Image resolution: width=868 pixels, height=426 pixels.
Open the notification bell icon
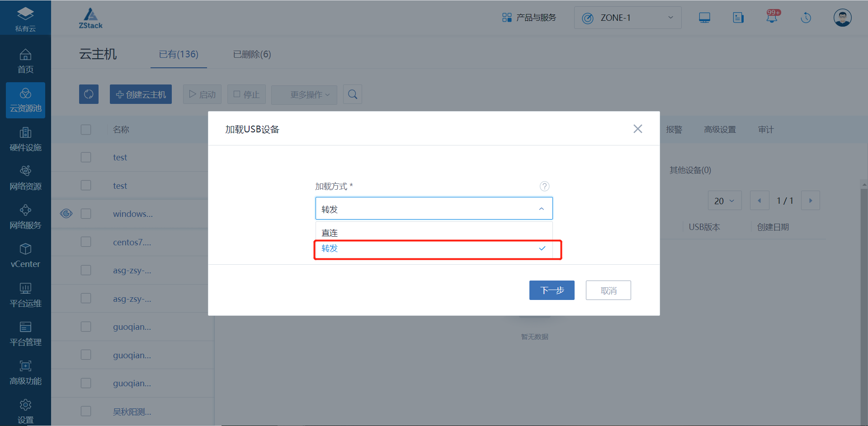pyautogui.click(x=772, y=18)
